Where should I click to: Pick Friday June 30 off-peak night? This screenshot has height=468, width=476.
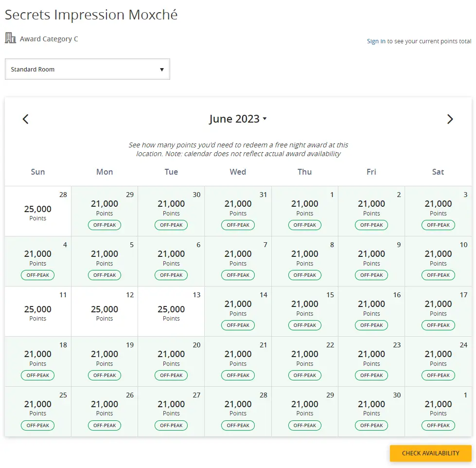click(371, 412)
